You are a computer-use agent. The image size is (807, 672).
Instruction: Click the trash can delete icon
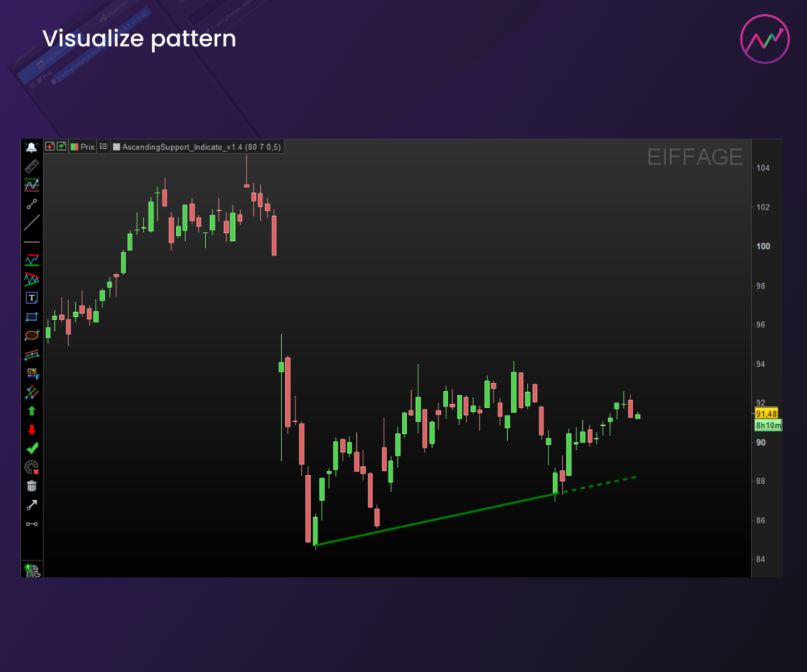point(32,486)
